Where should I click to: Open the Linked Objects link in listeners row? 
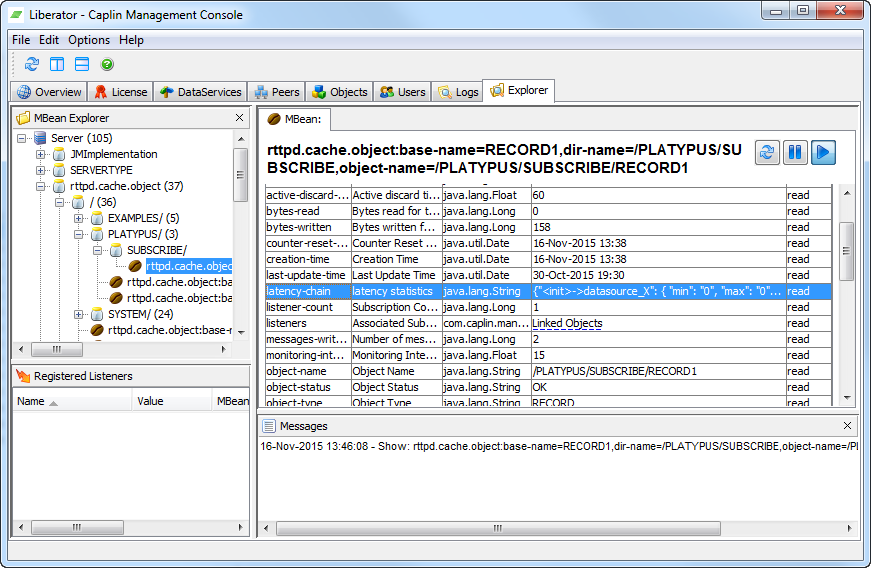(x=567, y=323)
